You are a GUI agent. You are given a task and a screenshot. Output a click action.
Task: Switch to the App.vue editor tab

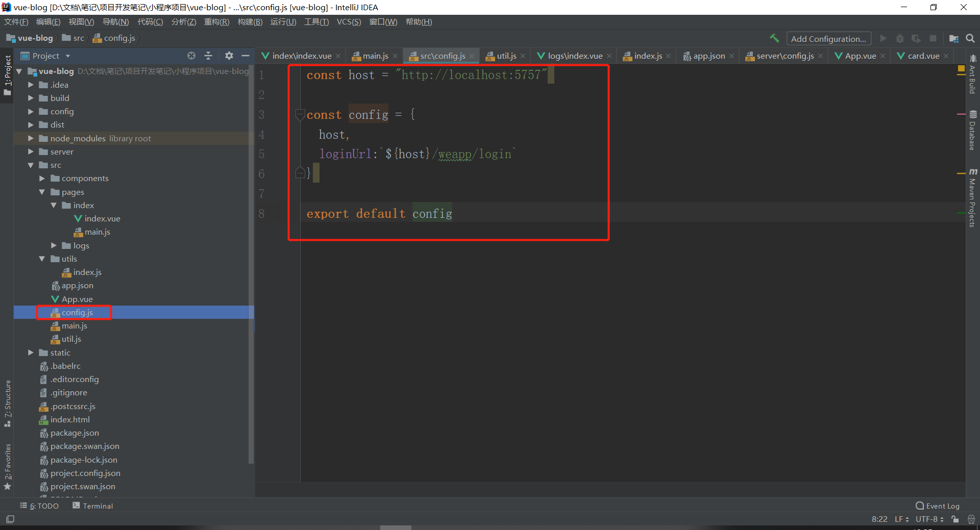(x=860, y=56)
